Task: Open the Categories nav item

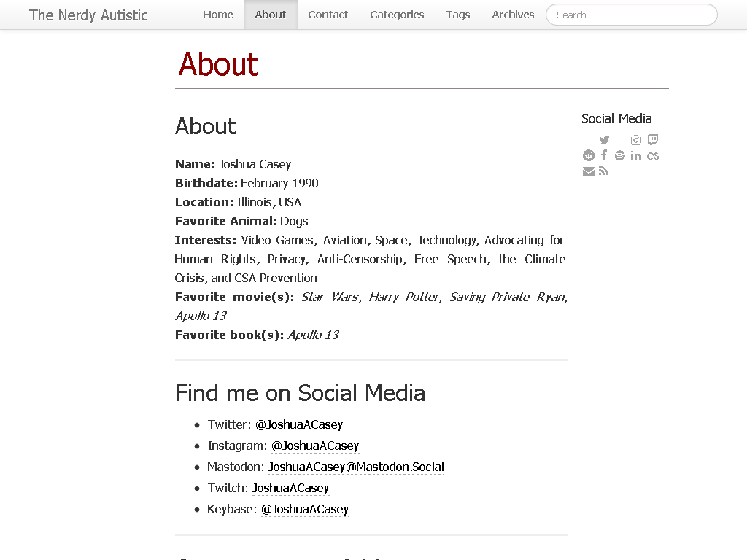Action: coord(397,15)
